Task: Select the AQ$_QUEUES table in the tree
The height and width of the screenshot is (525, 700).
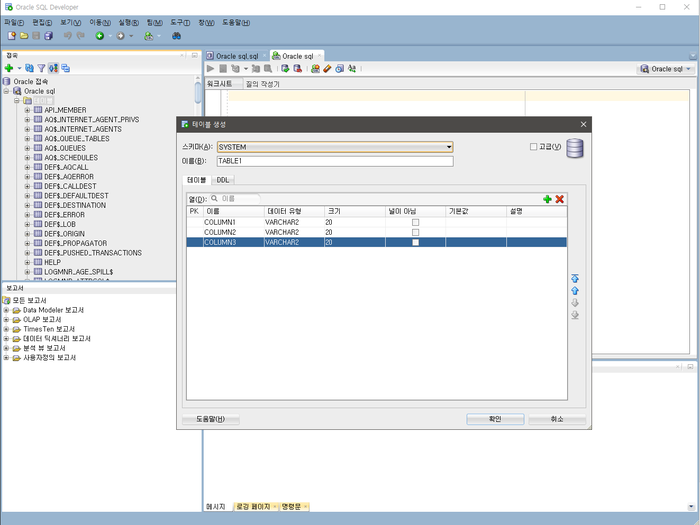Action: pyautogui.click(x=65, y=148)
